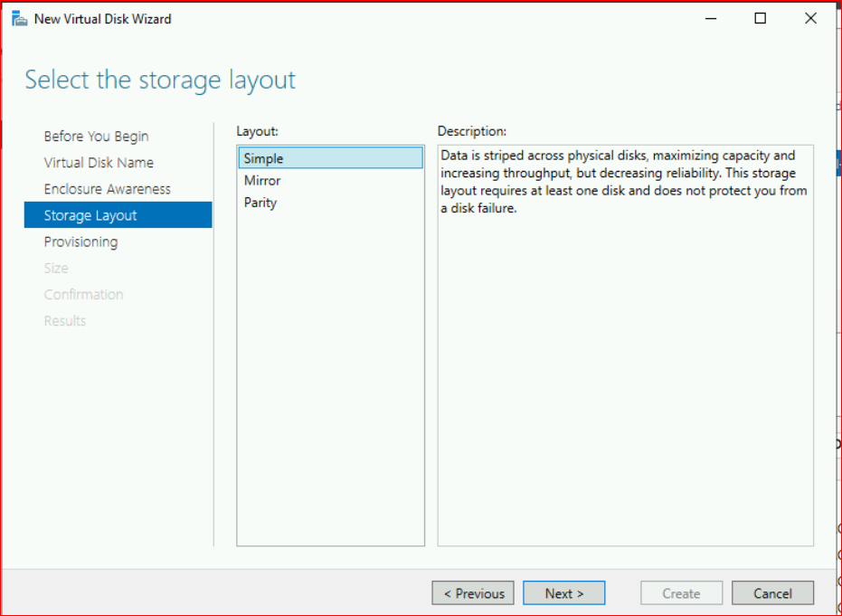Select the highlighted Storage Layout step

click(90, 215)
